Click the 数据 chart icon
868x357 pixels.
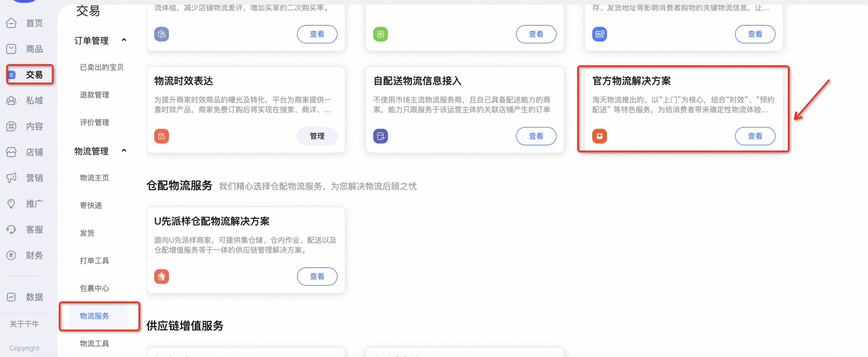click(11, 297)
